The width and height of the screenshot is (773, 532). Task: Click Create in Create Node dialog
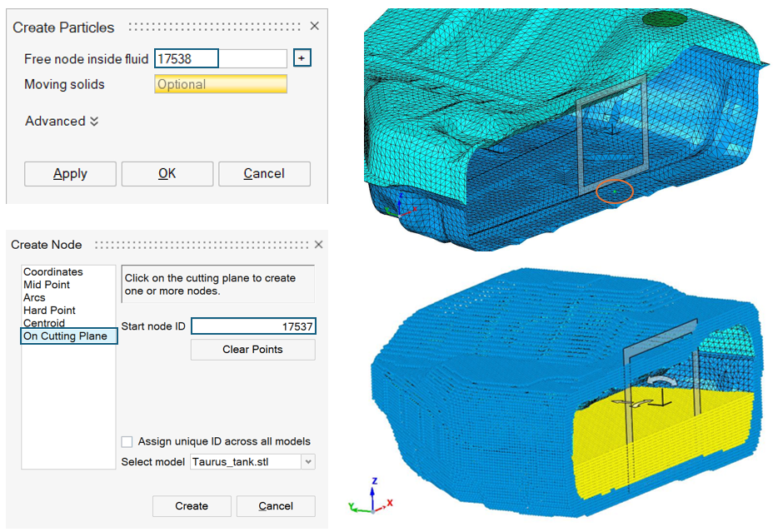coord(192,506)
